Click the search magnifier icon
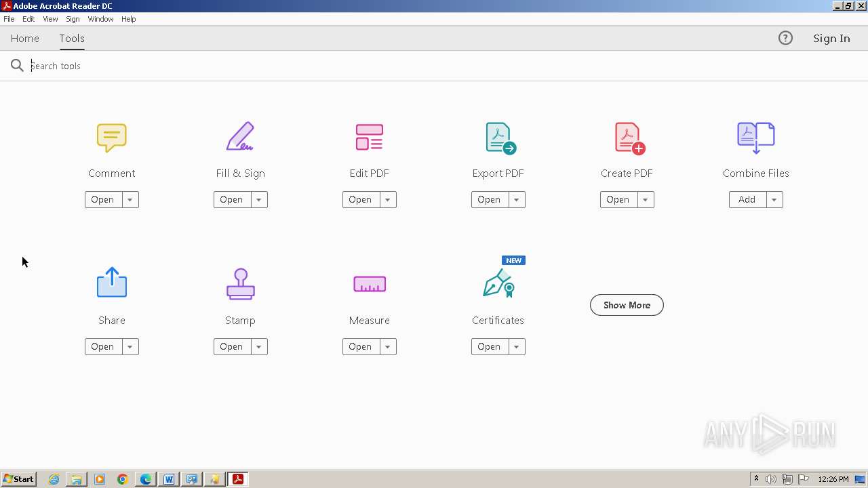Image resolution: width=868 pixels, height=488 pixels. point(17,66)
